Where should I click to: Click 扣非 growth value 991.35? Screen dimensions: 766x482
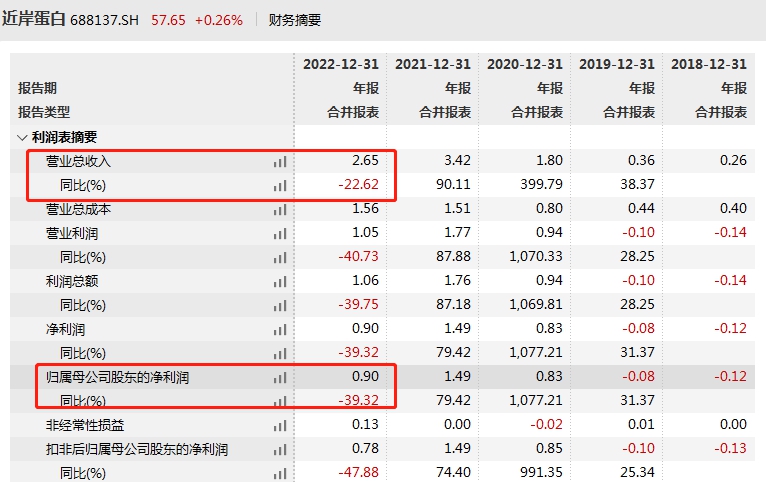(x=541, y=472)
